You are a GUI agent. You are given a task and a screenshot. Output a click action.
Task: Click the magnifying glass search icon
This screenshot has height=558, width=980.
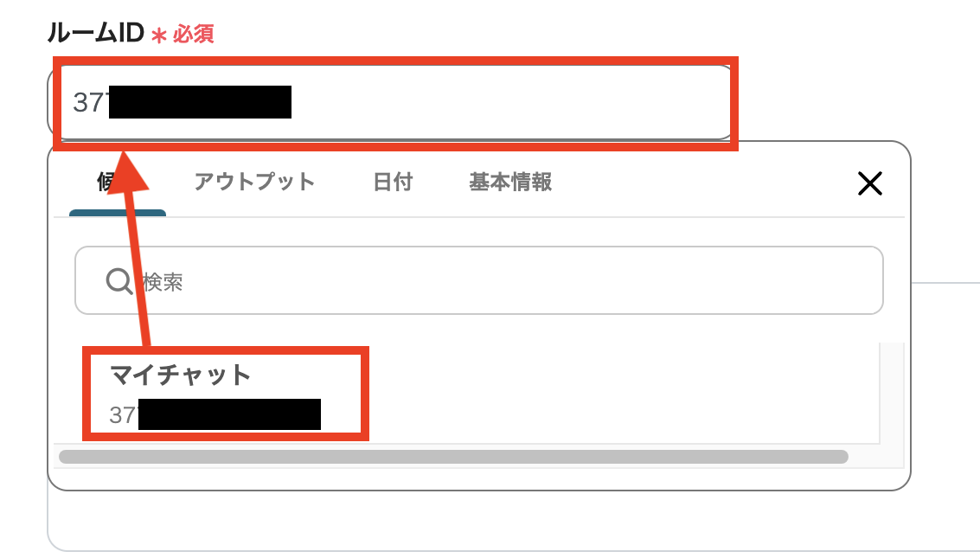118,281
